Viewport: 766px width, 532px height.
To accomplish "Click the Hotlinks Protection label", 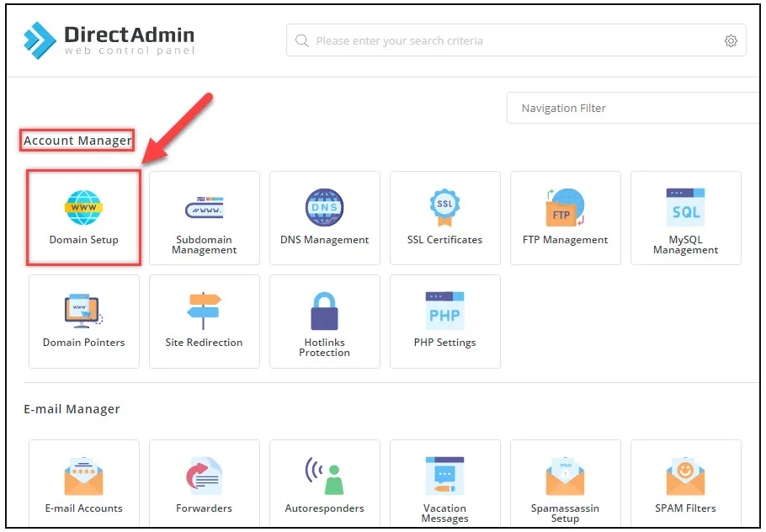I will [324, 348].
